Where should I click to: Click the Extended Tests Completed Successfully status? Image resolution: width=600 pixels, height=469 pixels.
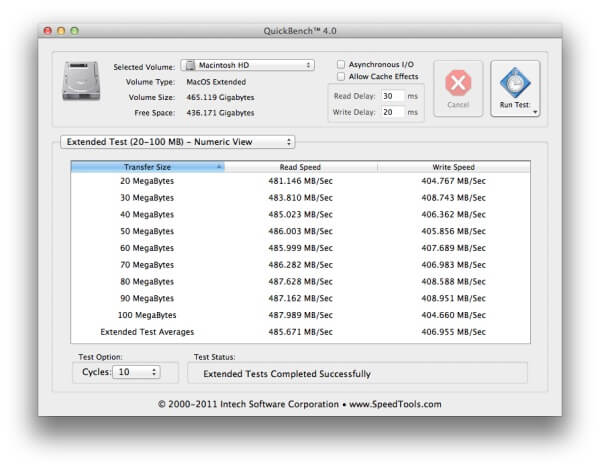click(x=287, y=374)
